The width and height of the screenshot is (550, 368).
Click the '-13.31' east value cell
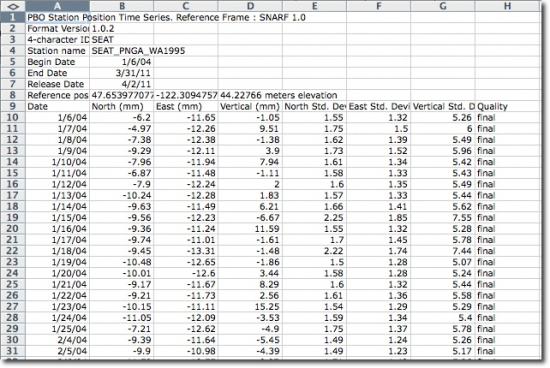[x=186, y=251]
